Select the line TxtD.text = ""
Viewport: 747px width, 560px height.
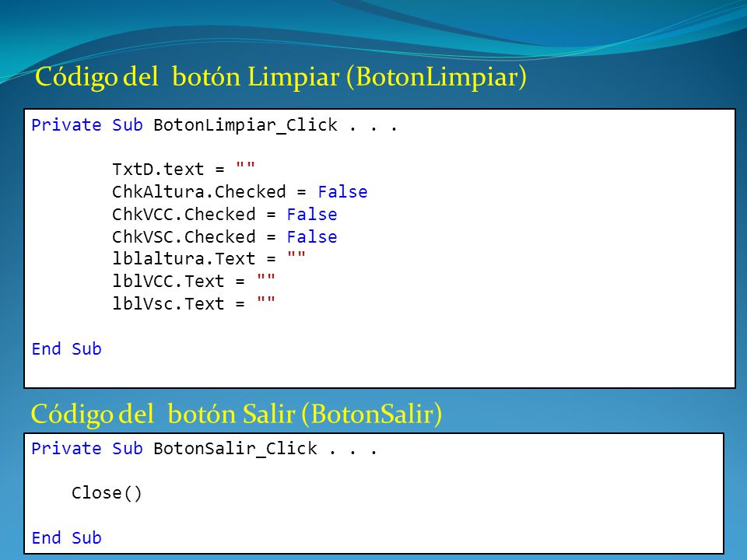(184, 169)
